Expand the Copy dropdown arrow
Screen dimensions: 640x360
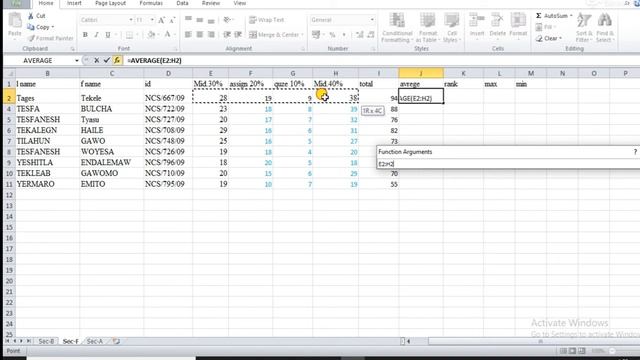point(53,27)
